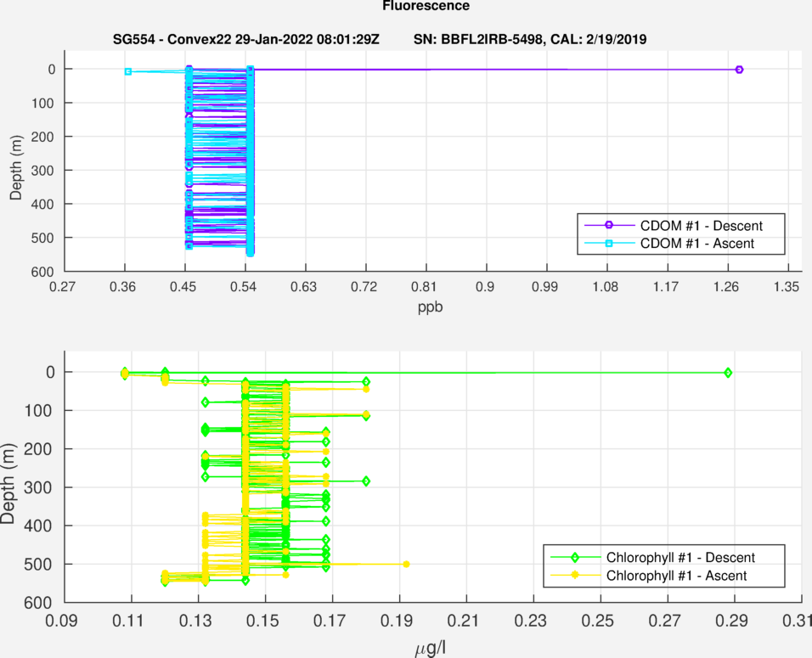Click the purple CDOM descent outlier near 1.26 ppb
The width and height of the screenshot is (812, 658).
tap(740, 70)
